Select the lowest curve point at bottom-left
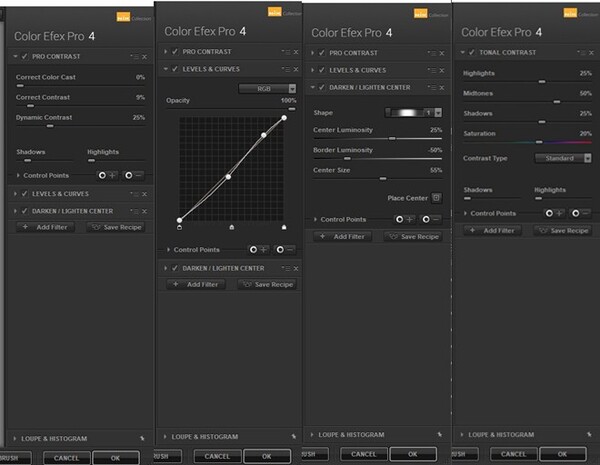600x465 pixels. click(x=179, y=220)
